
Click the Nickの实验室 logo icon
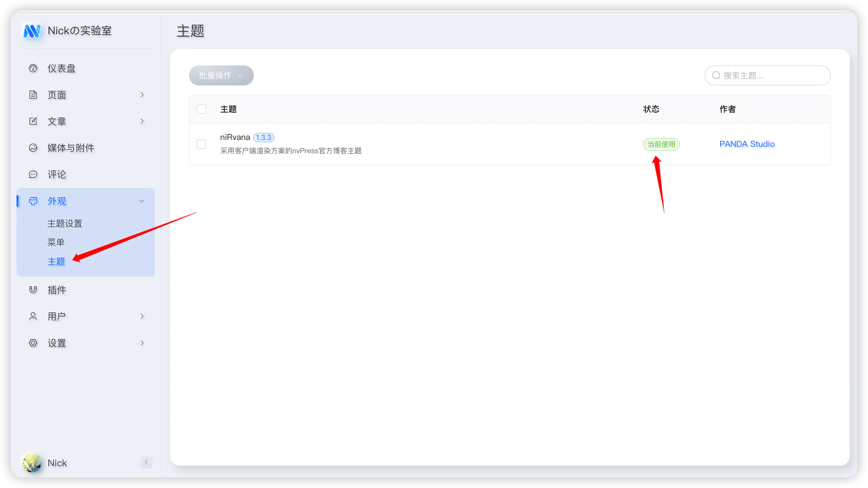pyautogui.click(x=32, y=31)
